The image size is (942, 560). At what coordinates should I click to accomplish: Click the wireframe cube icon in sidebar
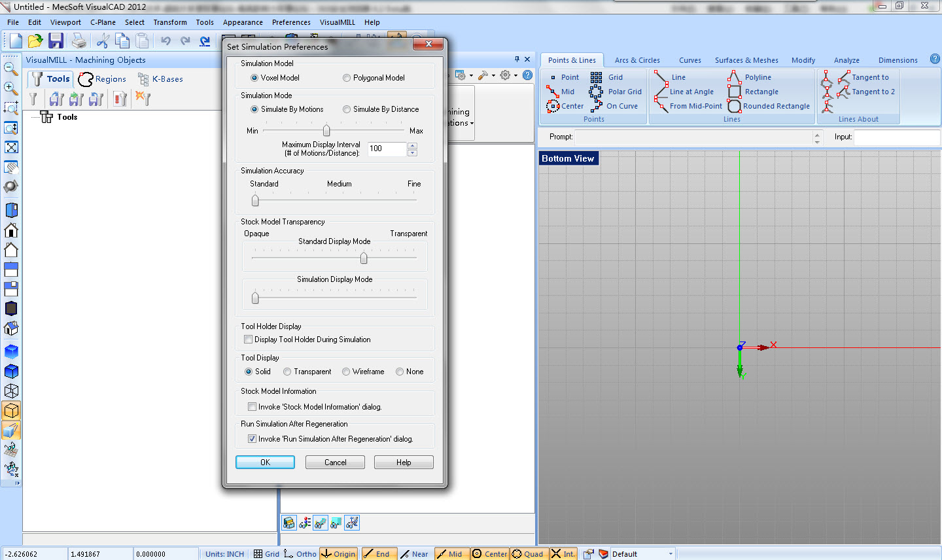point(11,391)
